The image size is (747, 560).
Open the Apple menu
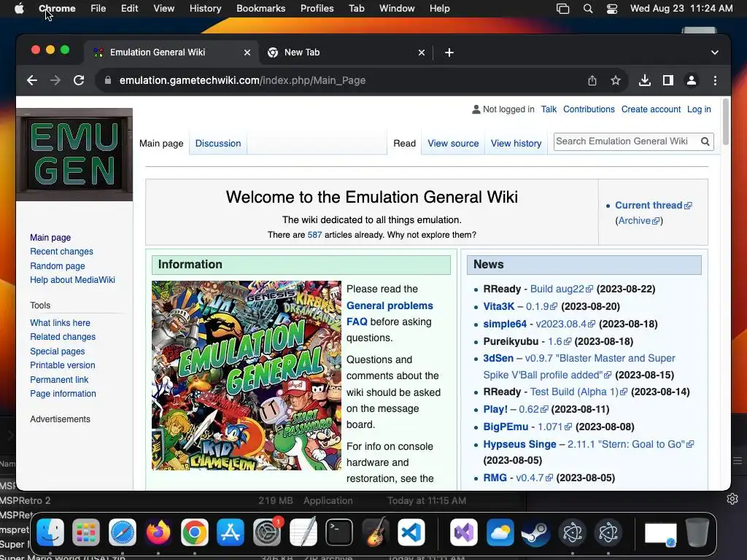[x=19, y=8]
